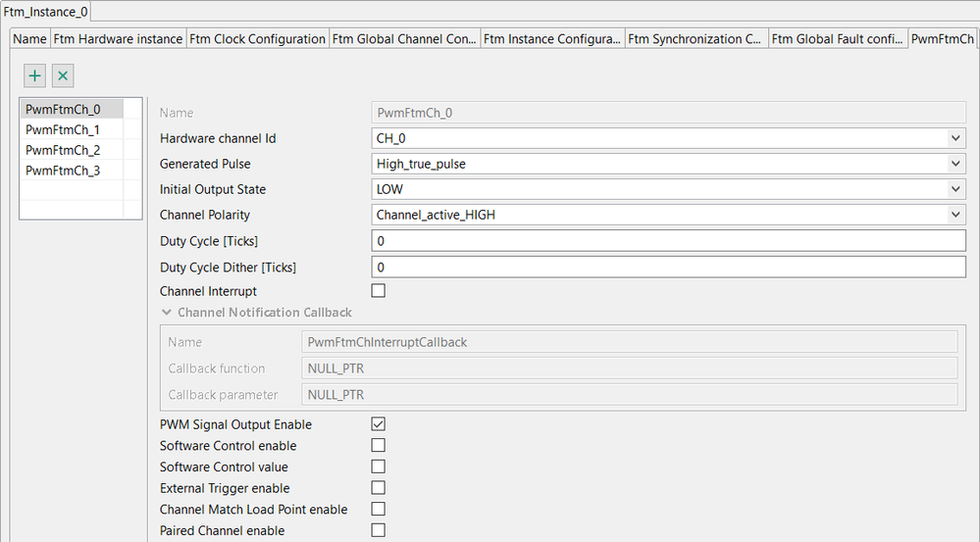Viewport: 980px width, 542px height.
Task: Enable the Channel Interrupt checkbox
Action: tap(379, 291)
